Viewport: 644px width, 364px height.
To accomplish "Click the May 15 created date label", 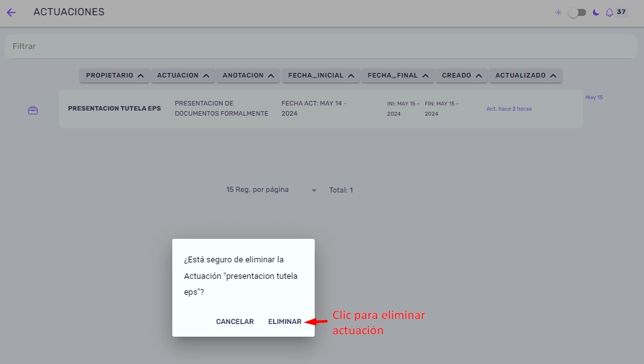I will 594,97.
